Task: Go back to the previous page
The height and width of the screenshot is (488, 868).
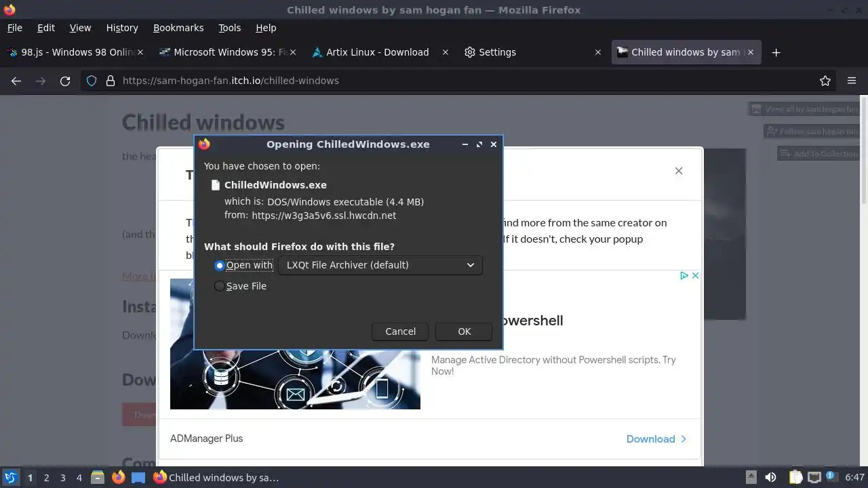Action: (x=16, y=81)
